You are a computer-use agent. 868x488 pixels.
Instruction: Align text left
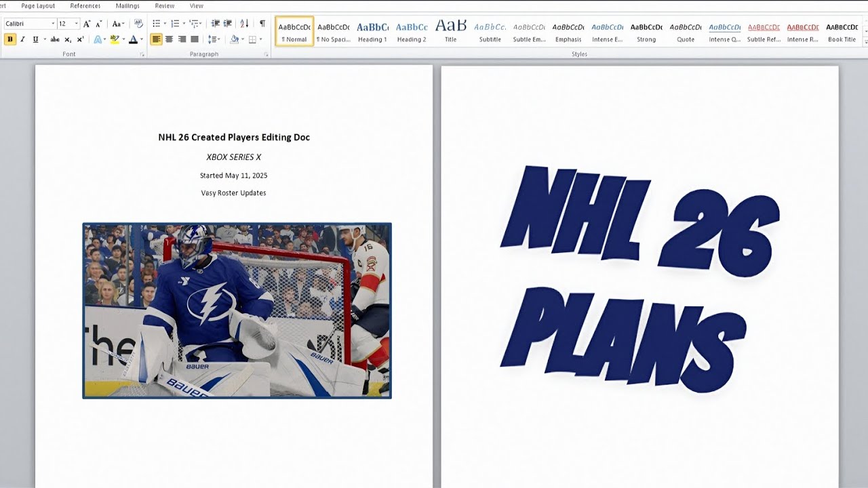coord(156,39)
